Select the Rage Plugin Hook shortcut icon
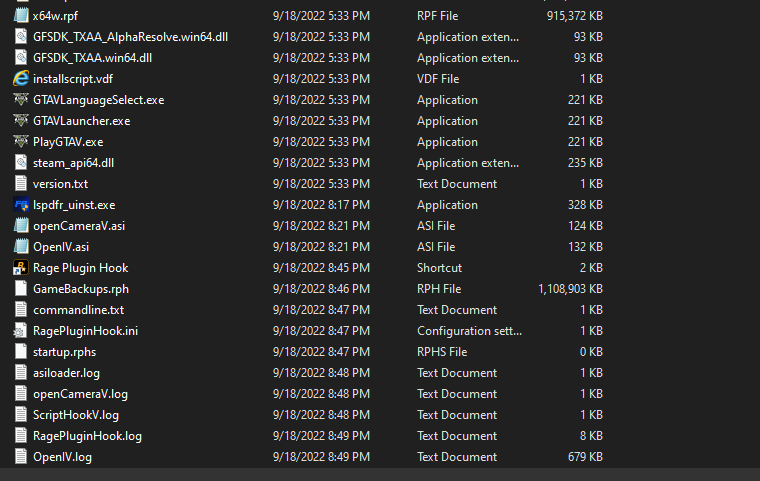760x481 pixels. pos(21,268)
